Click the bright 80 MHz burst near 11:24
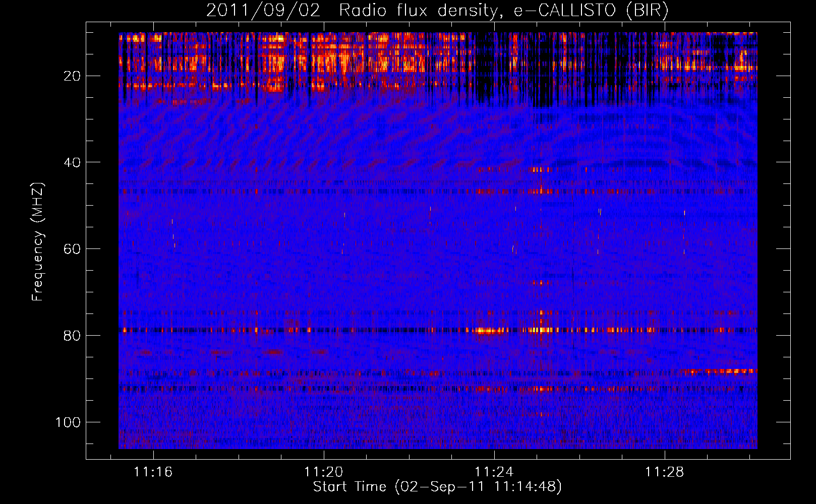 tap(490, 331)
